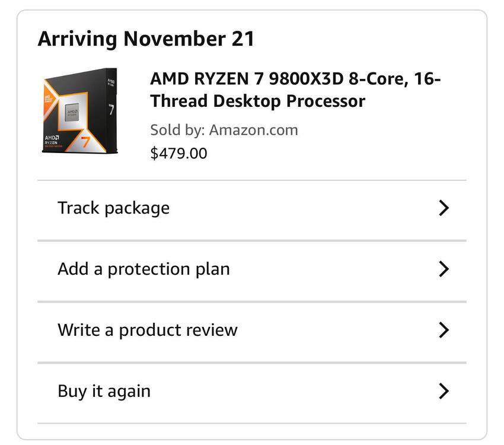504x445 pixels.
Task: Open Write a product review
Action: click(148, 330)
